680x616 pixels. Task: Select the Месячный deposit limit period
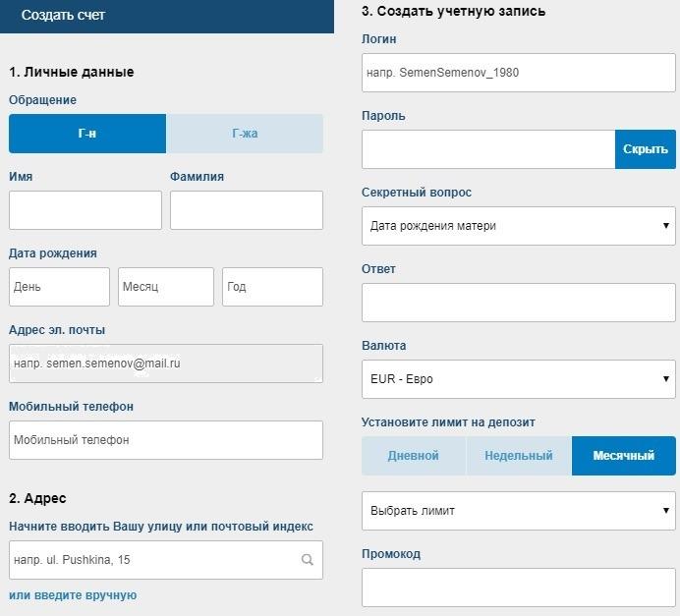(x=624, y=456)
